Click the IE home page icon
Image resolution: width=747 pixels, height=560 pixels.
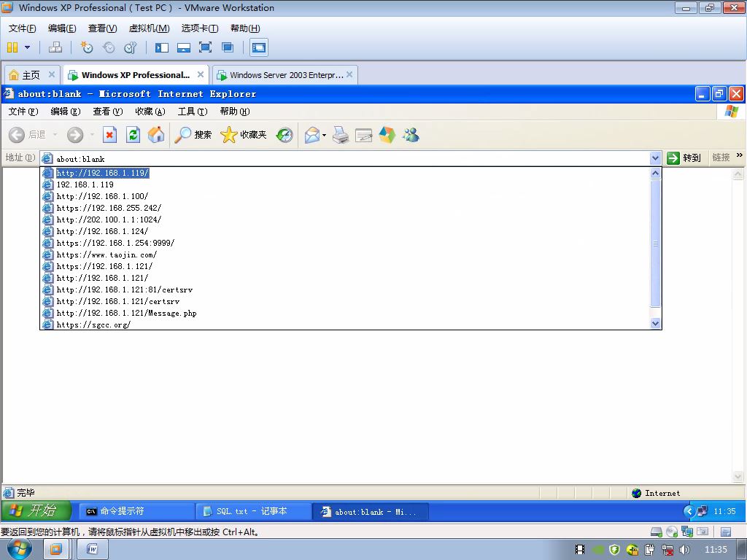[156, 135]
